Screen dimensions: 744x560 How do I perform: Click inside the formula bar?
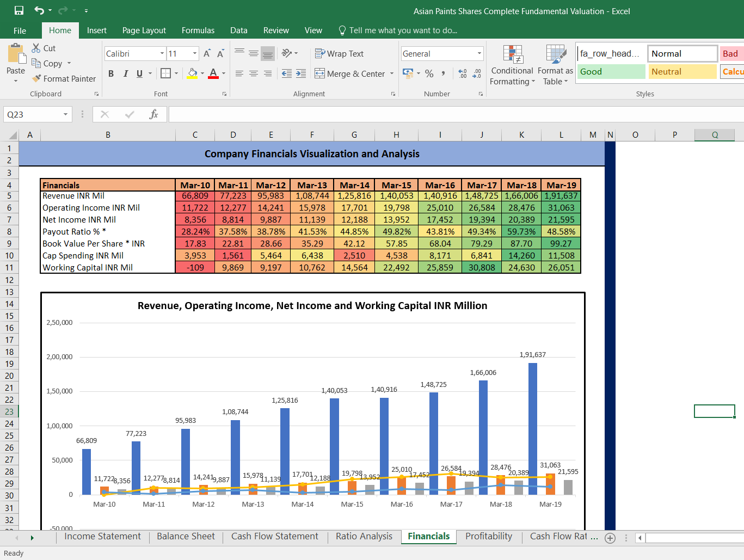click(456, 114)
